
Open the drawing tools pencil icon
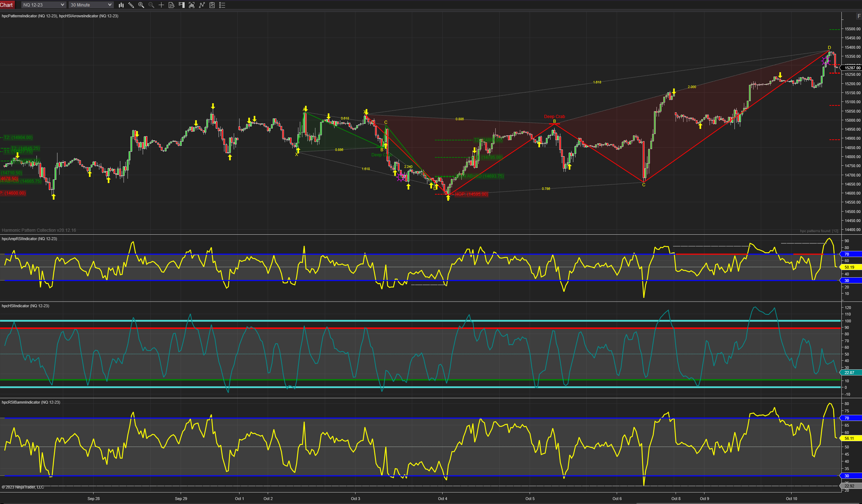pyautogui.click(x=131, y=5)
